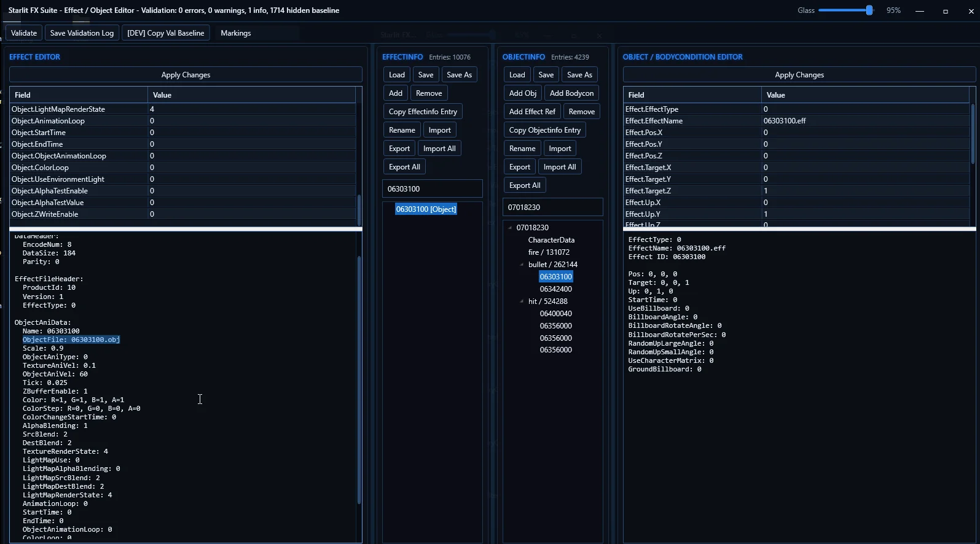Focus the Objectinfo search field 07018230
Image resolution: width=980 pixels, height=544 pixels.
[x=553, y=208]
